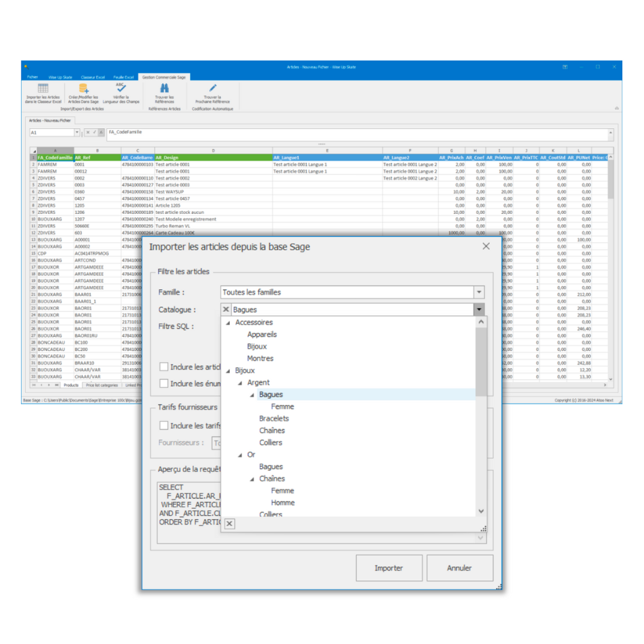Image resolution: width=644 pixels, height=644 pixels.
Task: Open the Price list categories sheet tab
Action: click(101, 385)
